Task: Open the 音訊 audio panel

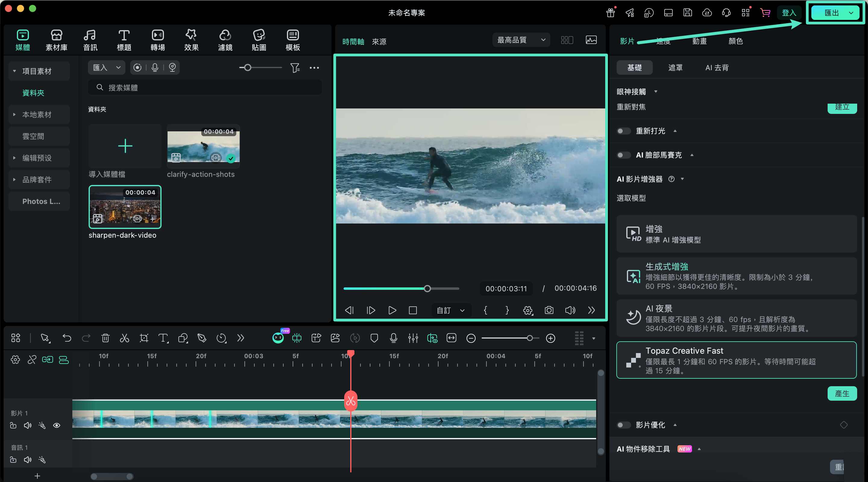Action: pyautogui.click(x=90, y=40)
